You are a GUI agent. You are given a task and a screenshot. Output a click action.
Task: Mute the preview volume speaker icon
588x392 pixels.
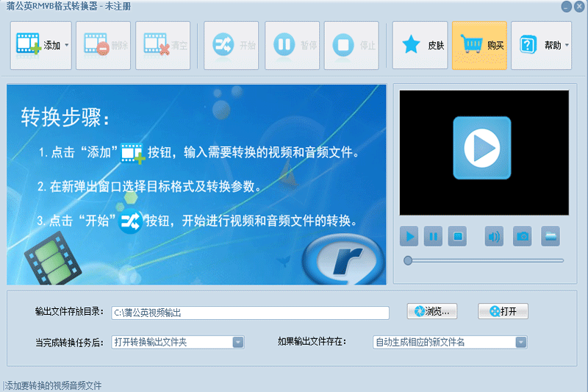(494, 236)
